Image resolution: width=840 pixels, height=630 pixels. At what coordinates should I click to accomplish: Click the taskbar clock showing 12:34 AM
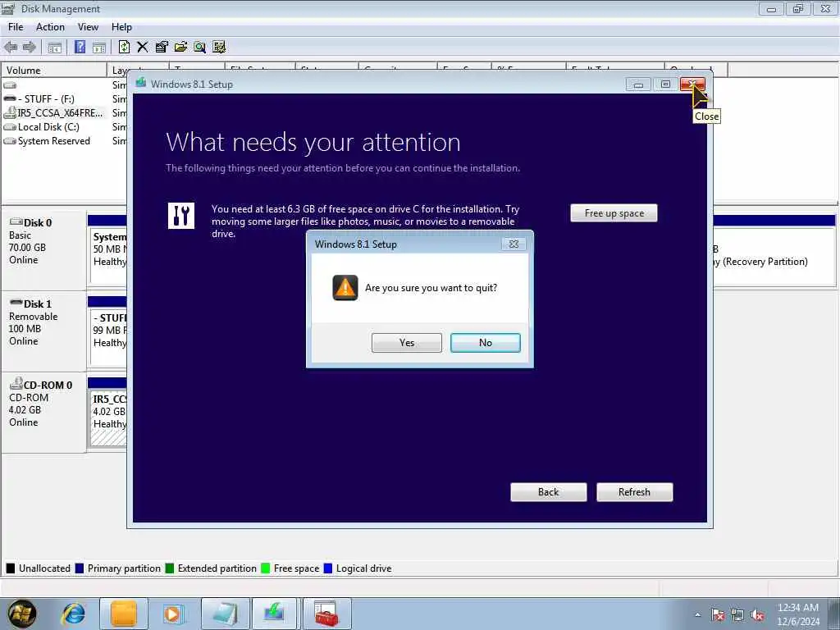coord(798,614)
